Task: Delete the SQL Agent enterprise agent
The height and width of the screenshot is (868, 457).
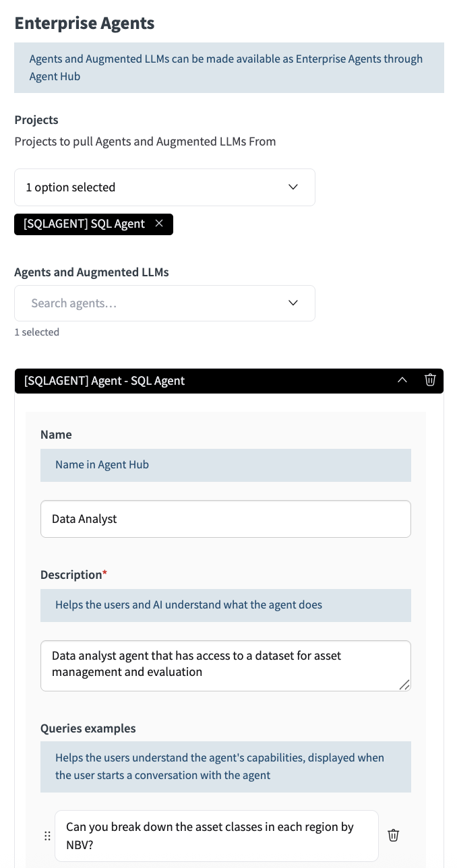Action: (x=430, y=380)
